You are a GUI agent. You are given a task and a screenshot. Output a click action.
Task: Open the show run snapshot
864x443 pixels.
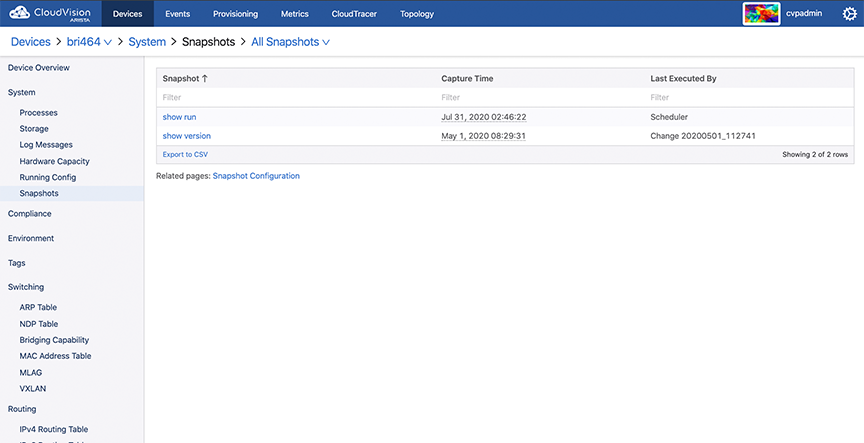(179, 117)
